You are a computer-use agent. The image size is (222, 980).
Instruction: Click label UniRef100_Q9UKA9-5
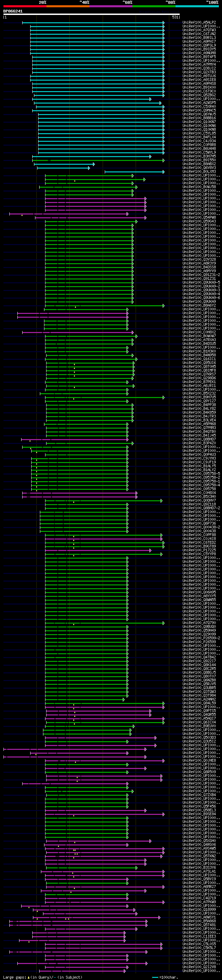[201, 283]
